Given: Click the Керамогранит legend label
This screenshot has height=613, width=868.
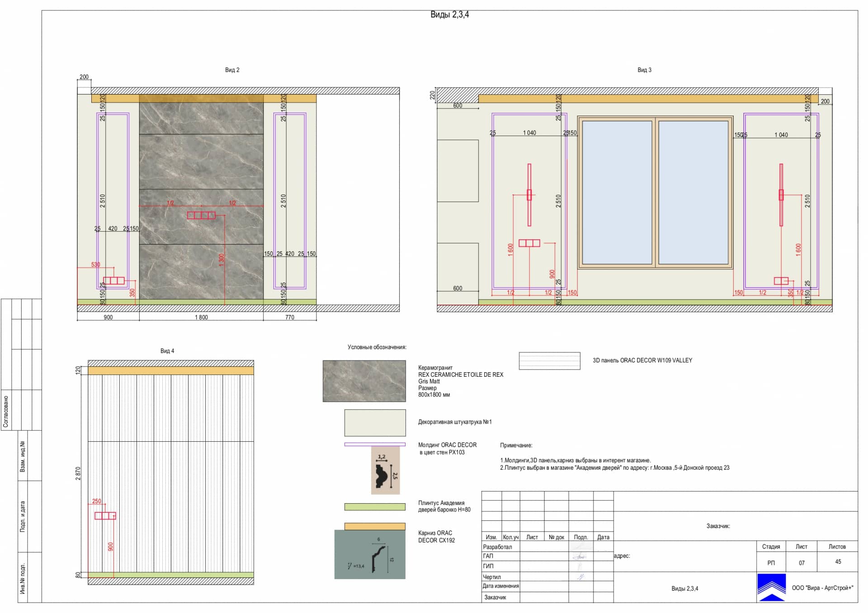Looking at the screenshot, I should (x=435, y=368).
